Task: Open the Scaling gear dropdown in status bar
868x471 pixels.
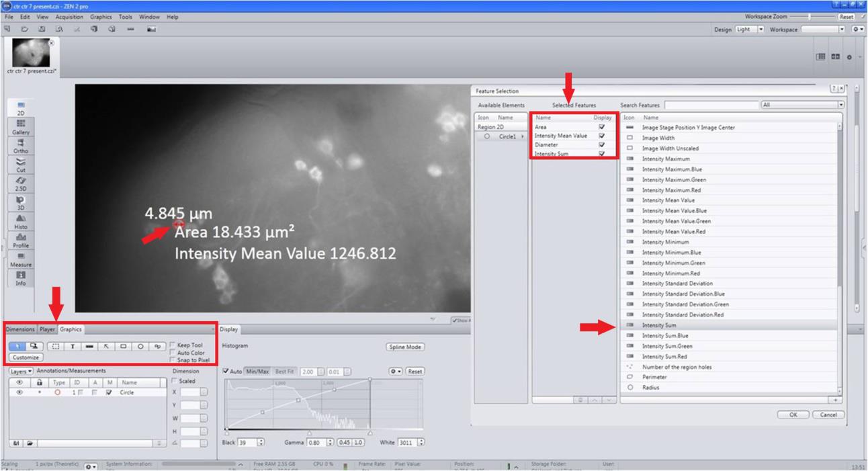Action: [x=91, y=466]
